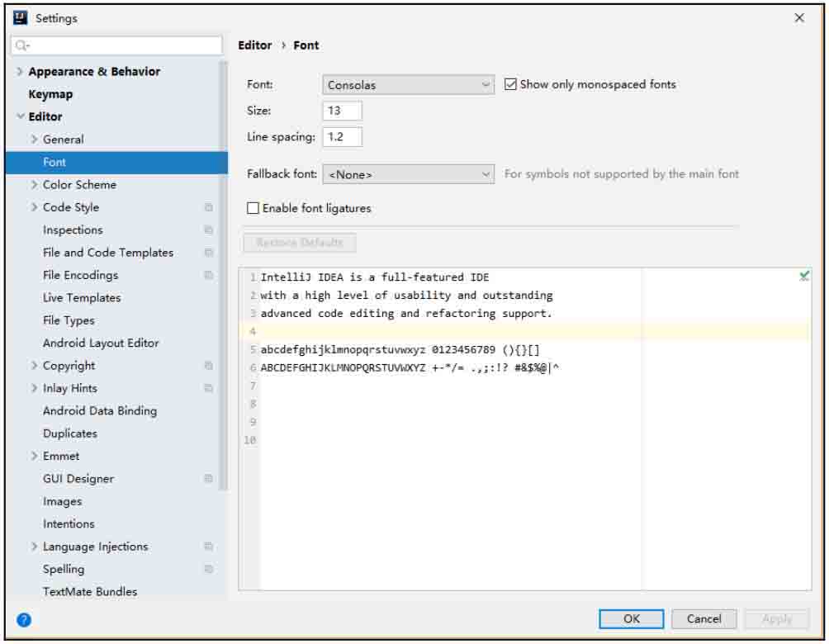The image size is (829, 644).
Task: Collapse the Editor section
Action: point(20,117)
